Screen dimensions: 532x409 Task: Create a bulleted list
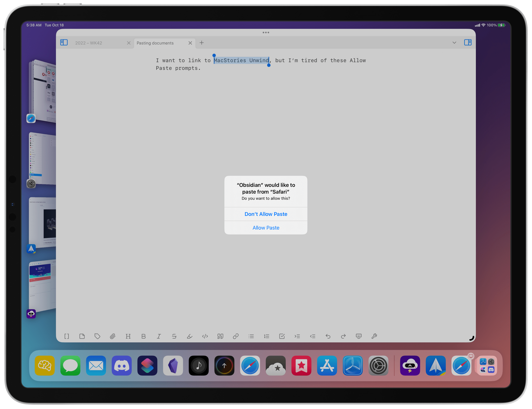point(251,336)
